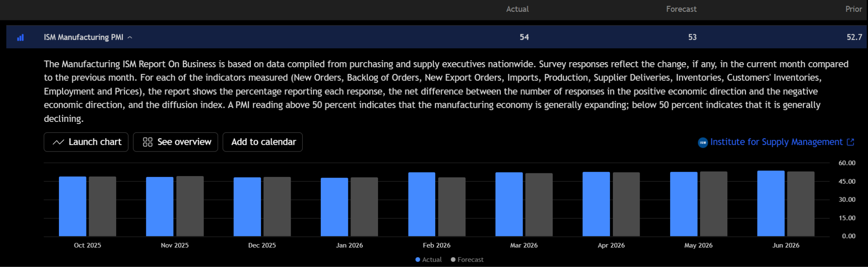Click the 30.00 y-axis value
This screenshot has width=868, height=267.
pyautogui.click(x=847, y=200)
